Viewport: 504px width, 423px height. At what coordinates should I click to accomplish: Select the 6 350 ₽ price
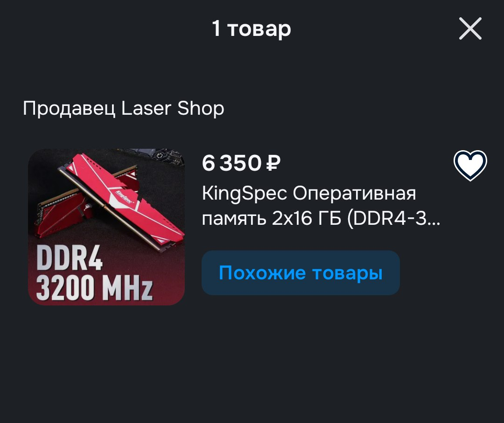click(241, 163)
